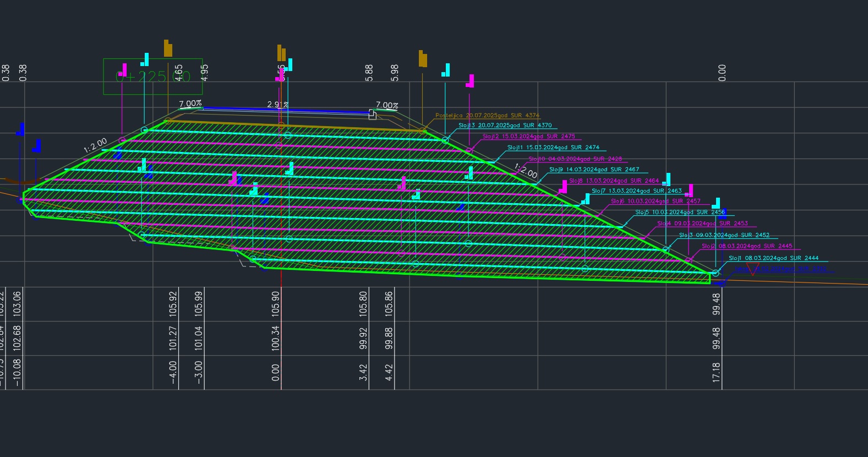Click the 101.04 terrain elevation value
Screen dimensions: 868x457
click(199, 338)
